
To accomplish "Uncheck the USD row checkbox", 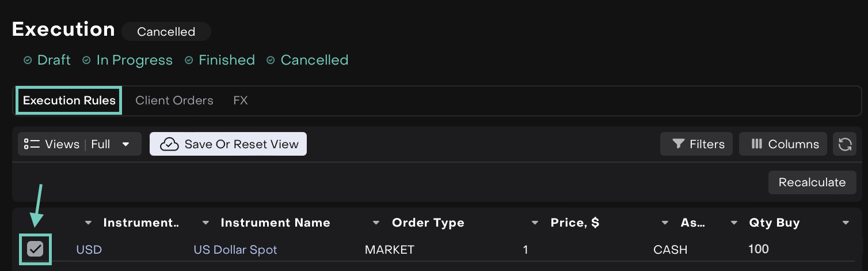I will (x=36, y=249).
